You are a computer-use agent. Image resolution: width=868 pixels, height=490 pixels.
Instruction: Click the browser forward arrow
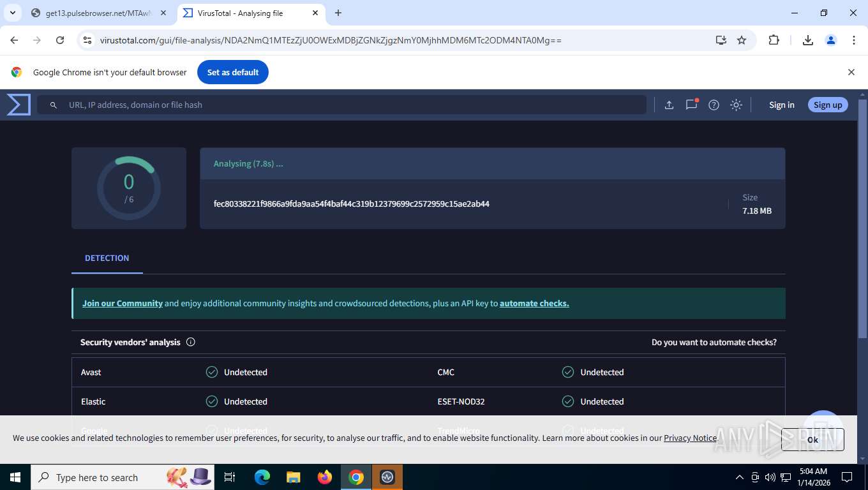coord(37,40)
